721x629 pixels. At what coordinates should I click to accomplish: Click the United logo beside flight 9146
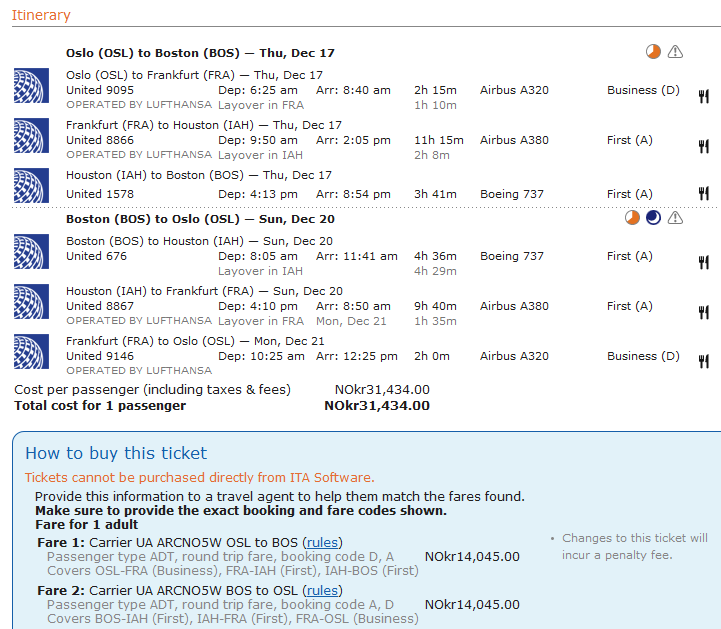[32, 352]
